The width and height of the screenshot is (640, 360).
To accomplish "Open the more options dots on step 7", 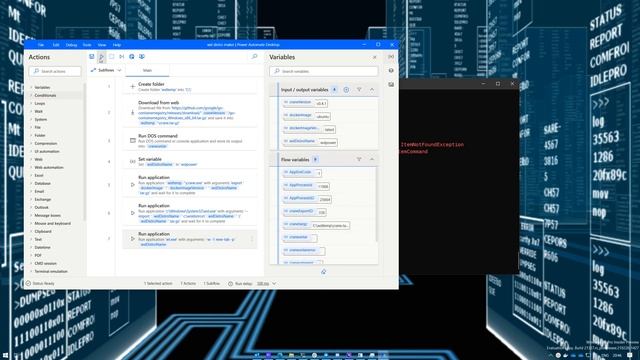I will point(252,239).
